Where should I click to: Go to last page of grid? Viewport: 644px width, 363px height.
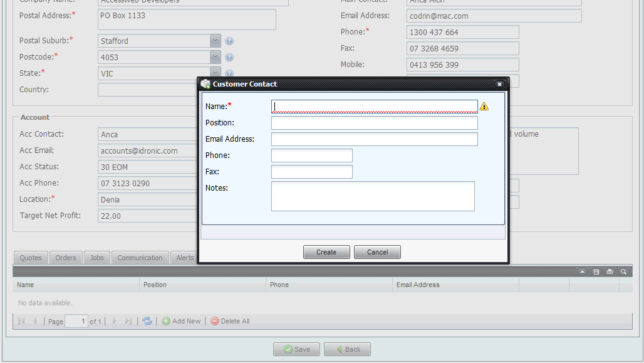coord(128,321)
